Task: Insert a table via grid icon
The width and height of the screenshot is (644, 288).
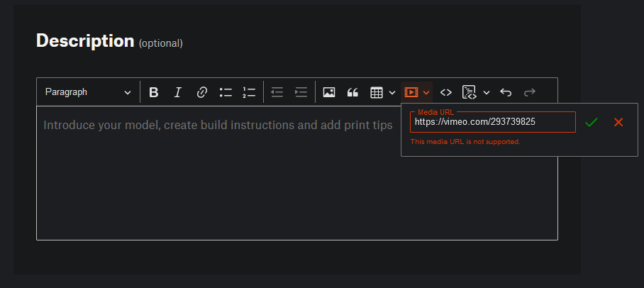Action: (x=376, y=92)
